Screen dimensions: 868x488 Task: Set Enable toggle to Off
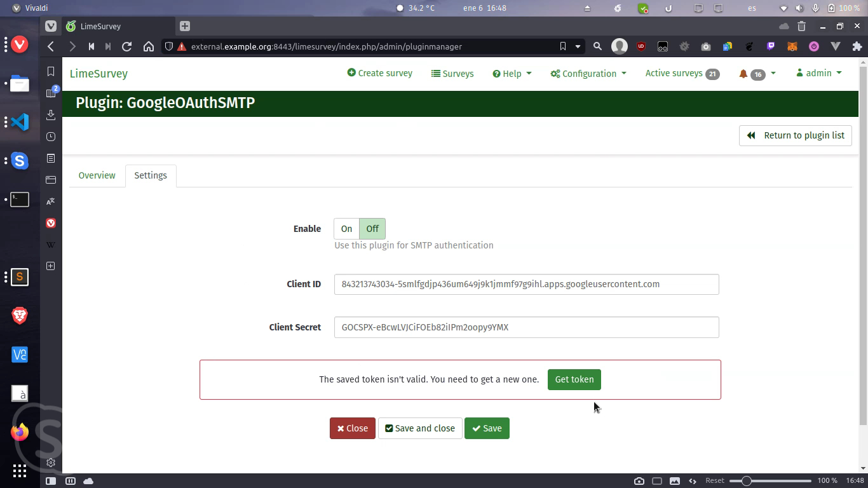pos(372,229)
